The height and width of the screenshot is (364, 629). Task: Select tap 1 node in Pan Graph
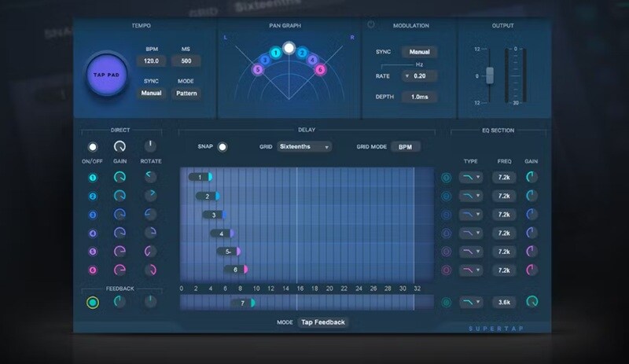click(x=276, y=53)
